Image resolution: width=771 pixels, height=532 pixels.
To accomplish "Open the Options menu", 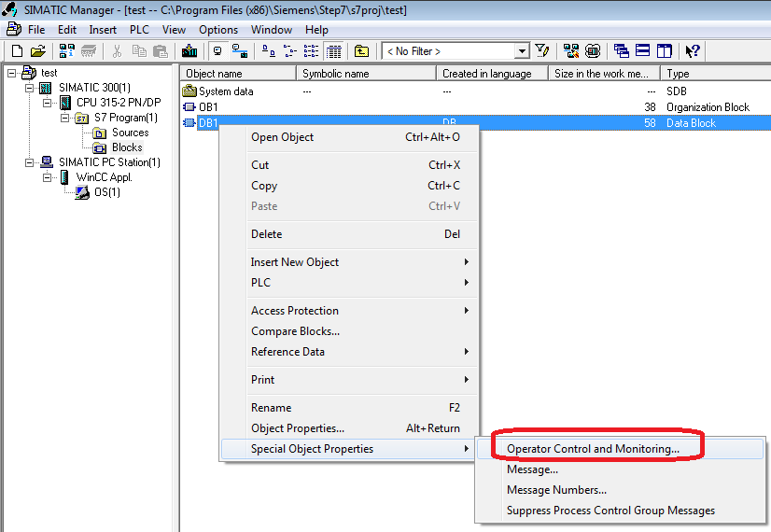I will [218, 30].
